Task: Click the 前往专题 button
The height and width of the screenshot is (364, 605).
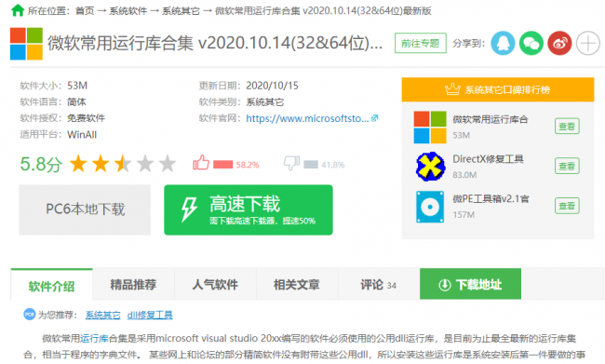Action: tap(420, 43)
